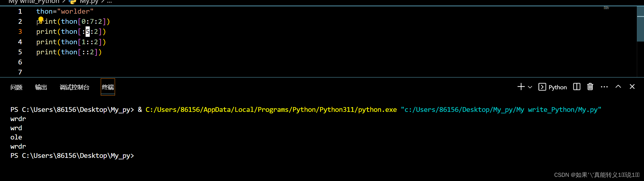Open the panel's more actions ellipsis
Viewport: 644px width, 181px height.
604,87
